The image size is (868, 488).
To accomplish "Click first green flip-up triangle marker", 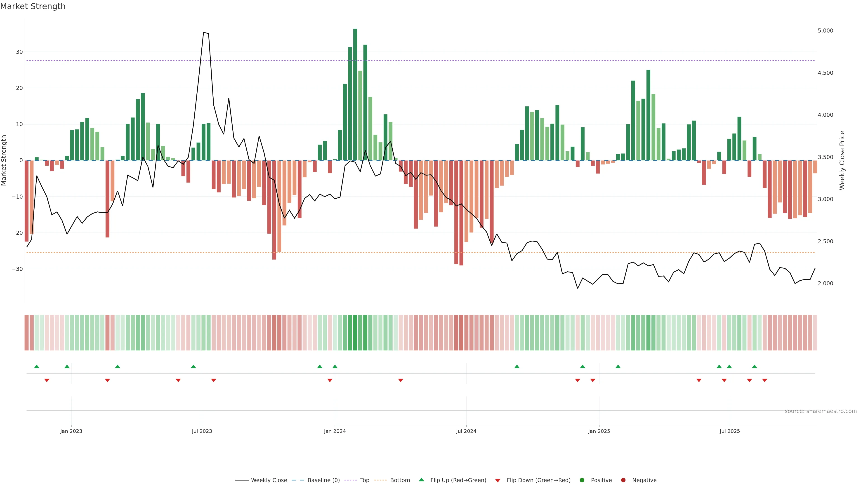I will (x=37, y=366).
